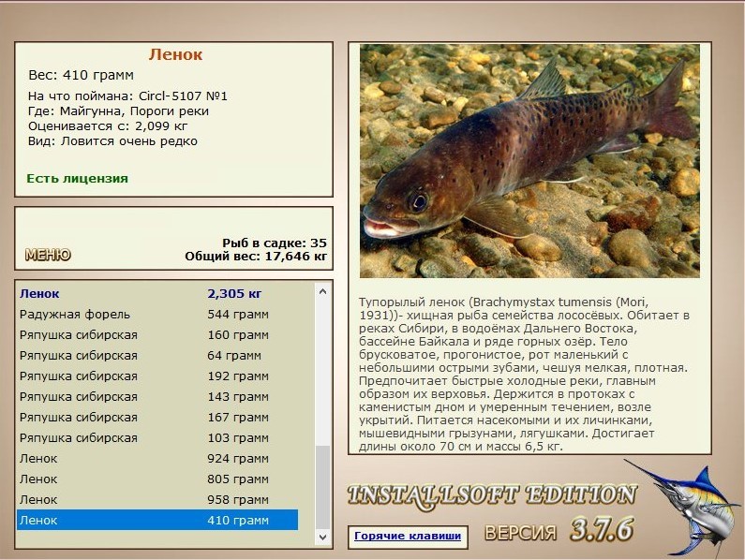
Task: Click the Вес: 410 грамм line
Action: click(81, 75)
